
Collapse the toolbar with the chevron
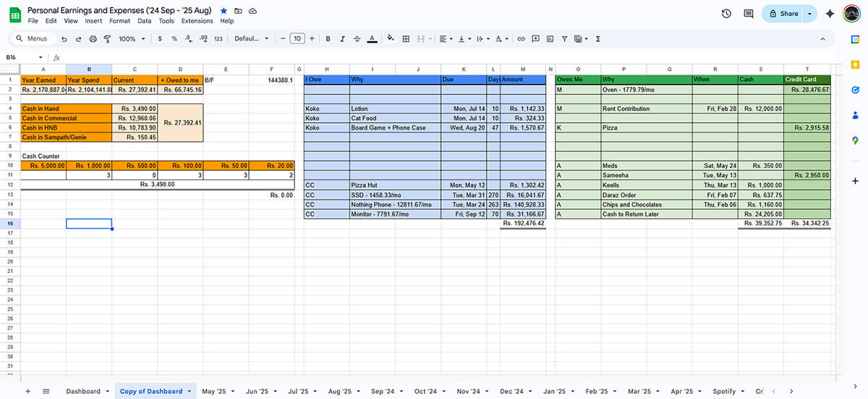point(822,38)
